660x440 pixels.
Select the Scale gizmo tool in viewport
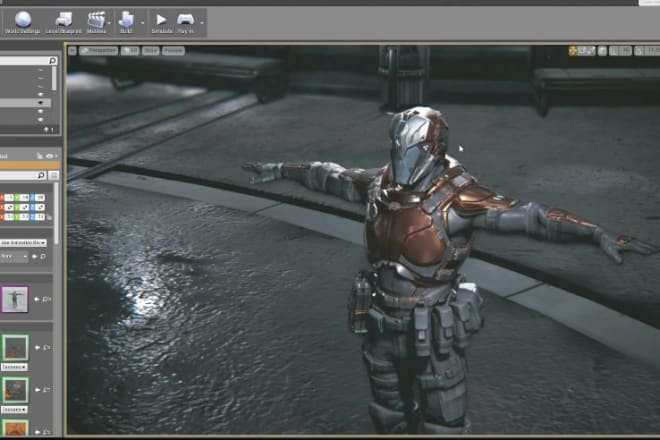pyautogui.click(x=591, y=51)
